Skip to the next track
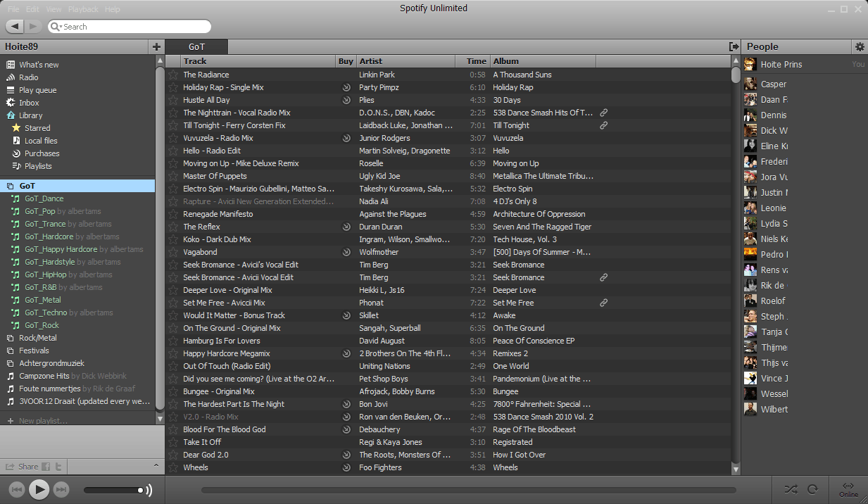 [x=61, y=489]
